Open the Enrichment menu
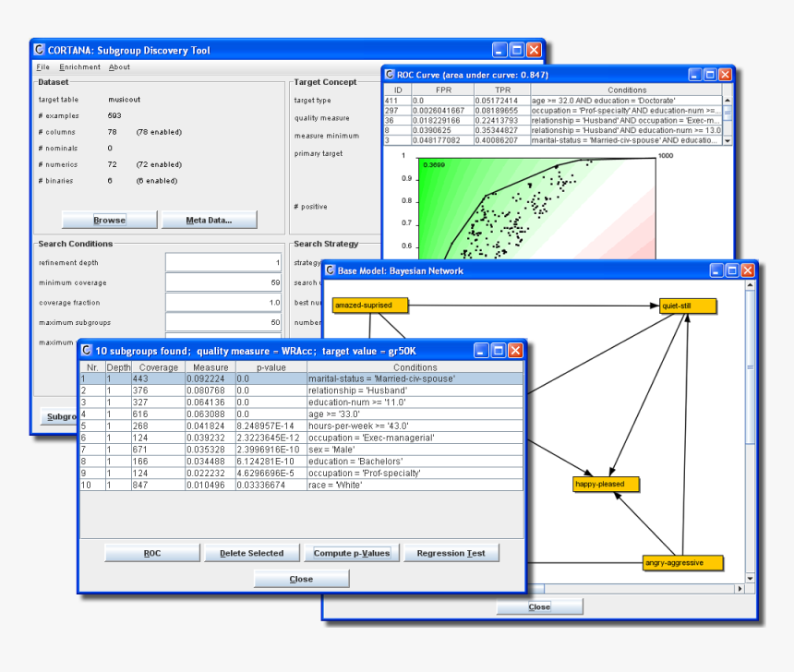 (x=79, y=66)
